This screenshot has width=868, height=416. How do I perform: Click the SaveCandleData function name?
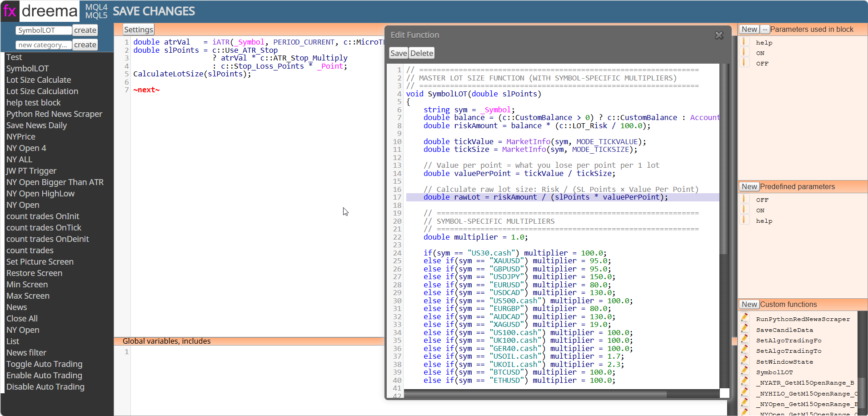tap(784, 330)
